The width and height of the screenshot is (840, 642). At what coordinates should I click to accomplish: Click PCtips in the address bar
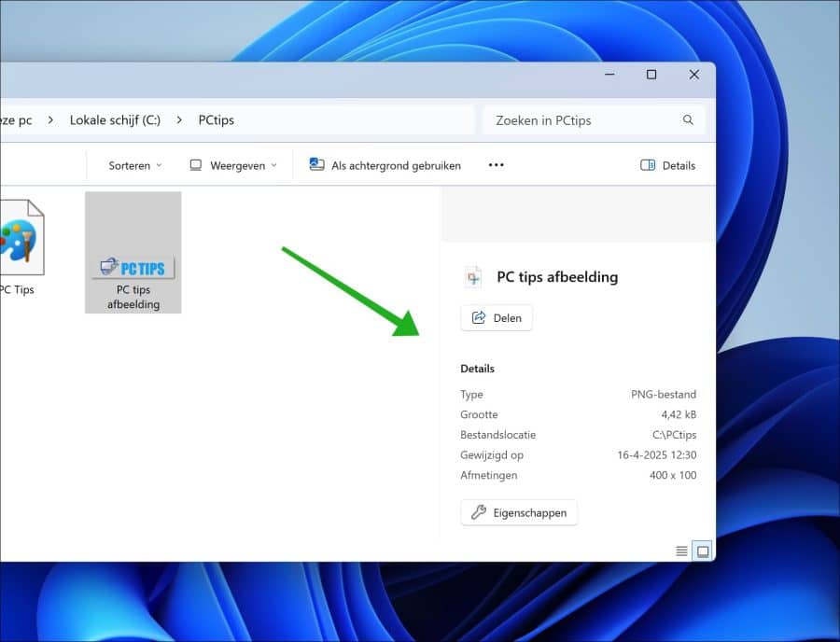(216, 119)
